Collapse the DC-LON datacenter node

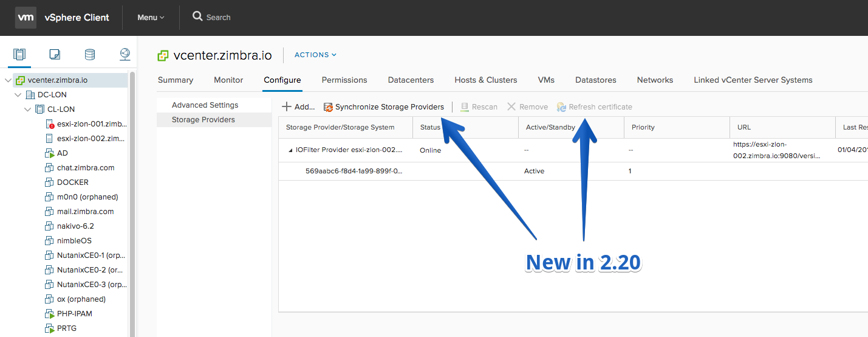(x=18, y=95)
